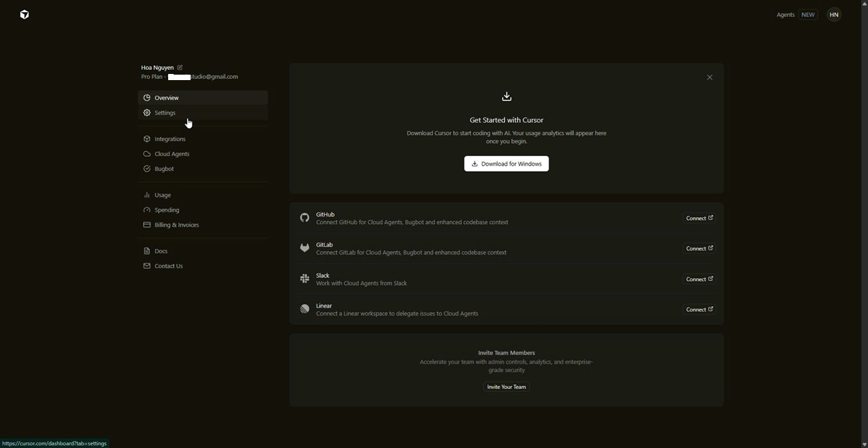The height and width of the screenshot is (448, 868).
Task: Click the edit pencil icon beside Hoa Nguyen
Action: pyautogui.click(x=180, y=67)
